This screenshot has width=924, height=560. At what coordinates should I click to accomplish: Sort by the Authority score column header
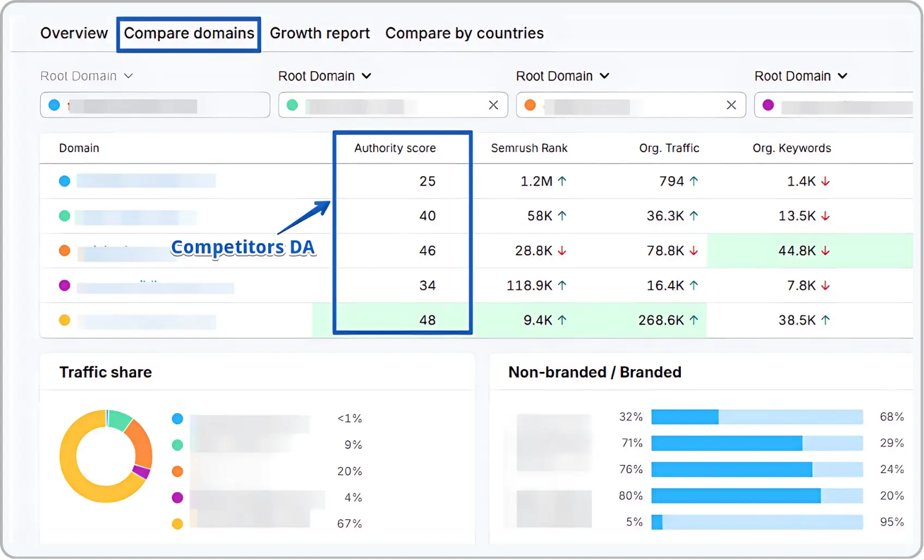(395, 148)
